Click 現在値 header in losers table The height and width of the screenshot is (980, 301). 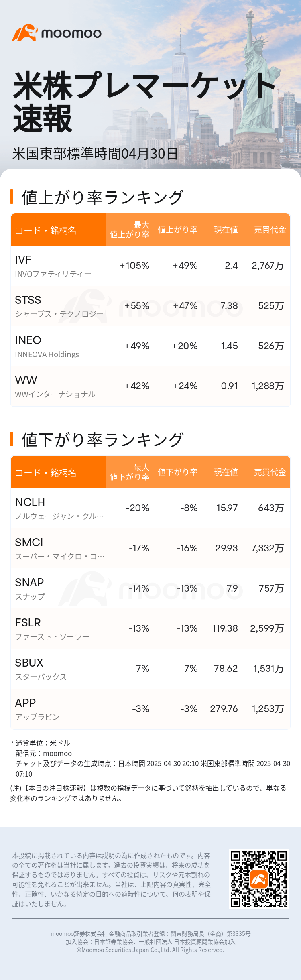[x=226, y=472]
